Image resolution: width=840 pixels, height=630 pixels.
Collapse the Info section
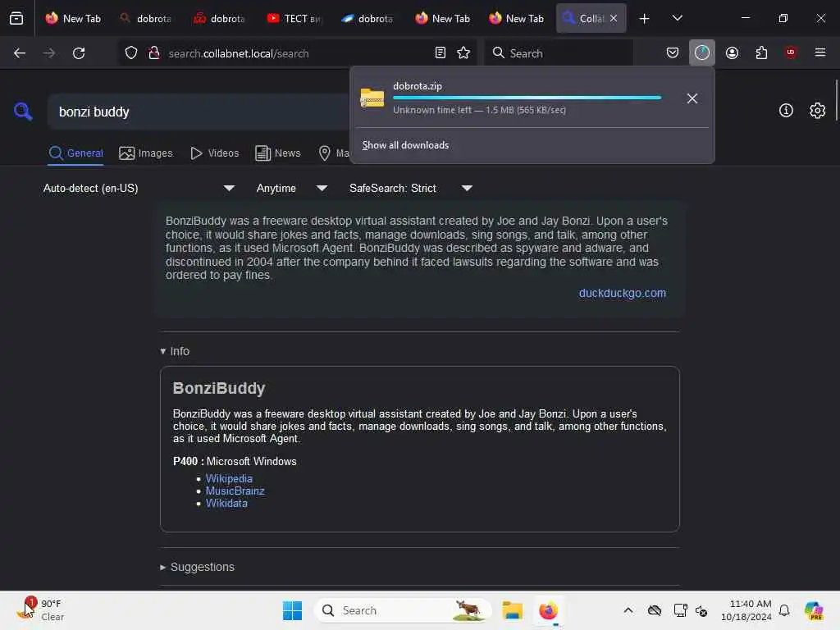tap(175, 351)
